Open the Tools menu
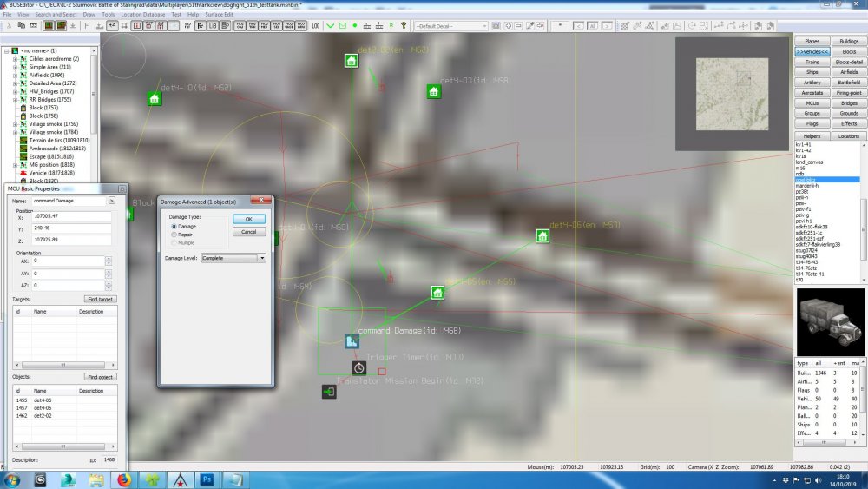 (108, 15)
